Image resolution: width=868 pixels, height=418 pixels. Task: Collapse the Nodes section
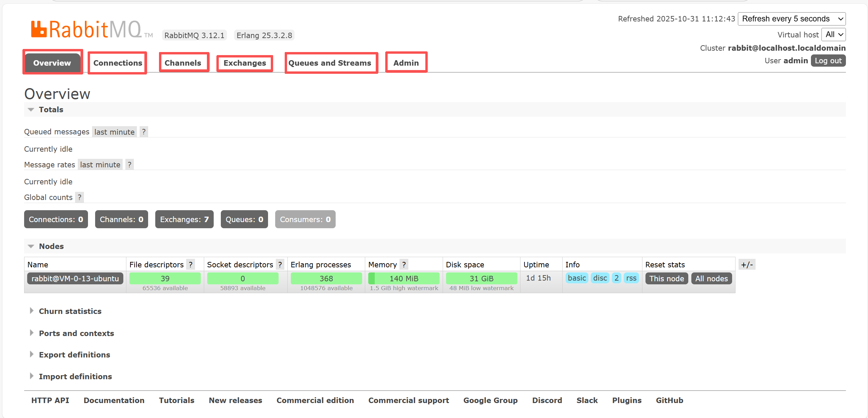51,246
